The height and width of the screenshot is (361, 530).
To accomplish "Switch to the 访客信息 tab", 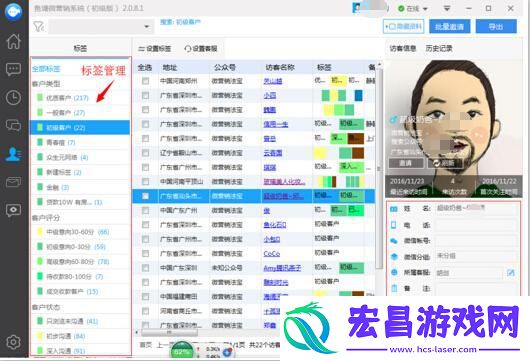I will (x=402, y=48).
